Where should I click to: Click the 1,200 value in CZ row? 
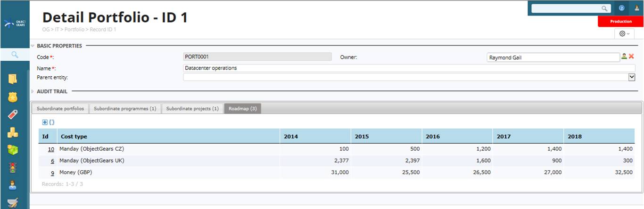pyautogui.click(x=483, y=149)
